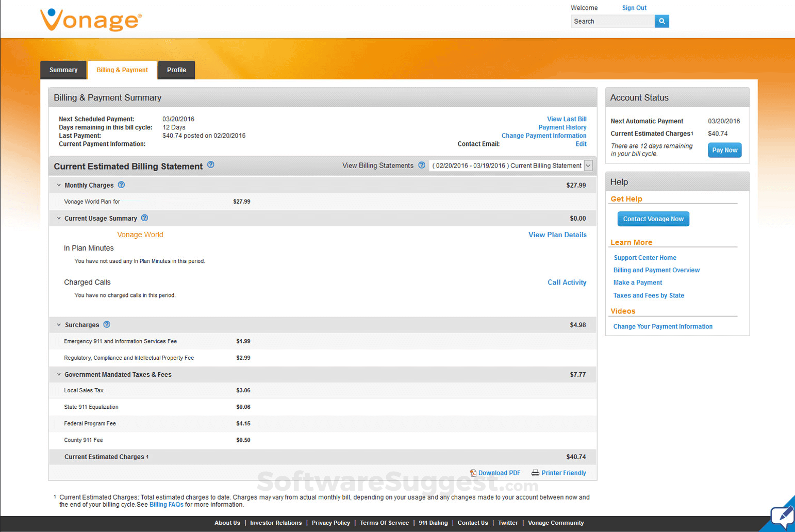Click the PDF icon next to Download PDF

(473, 473)
